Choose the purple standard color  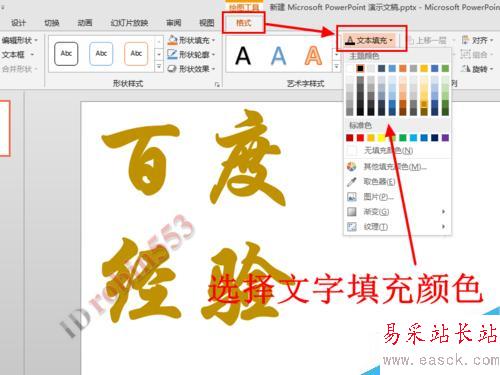[x=445, y=138]
